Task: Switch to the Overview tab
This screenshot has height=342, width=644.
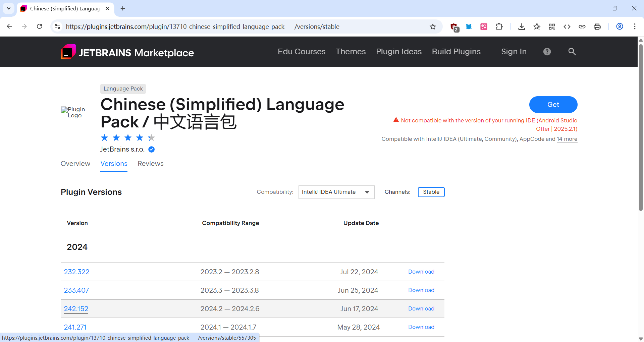Action: click(75, 164)
